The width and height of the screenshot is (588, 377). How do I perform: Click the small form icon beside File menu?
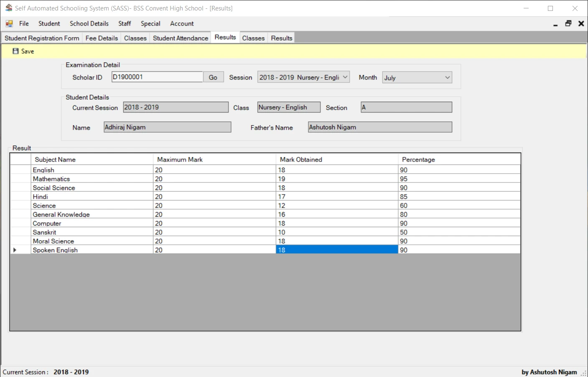tap(8, 23)
